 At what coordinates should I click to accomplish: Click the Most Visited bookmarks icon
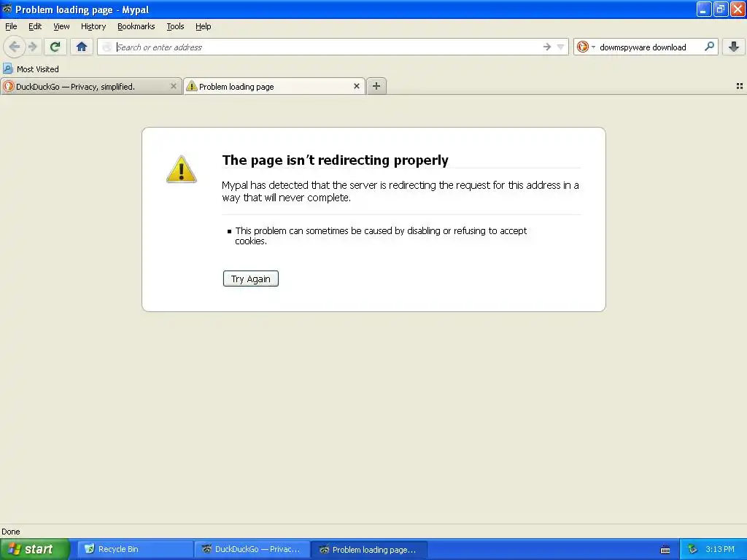click(7, 69)
